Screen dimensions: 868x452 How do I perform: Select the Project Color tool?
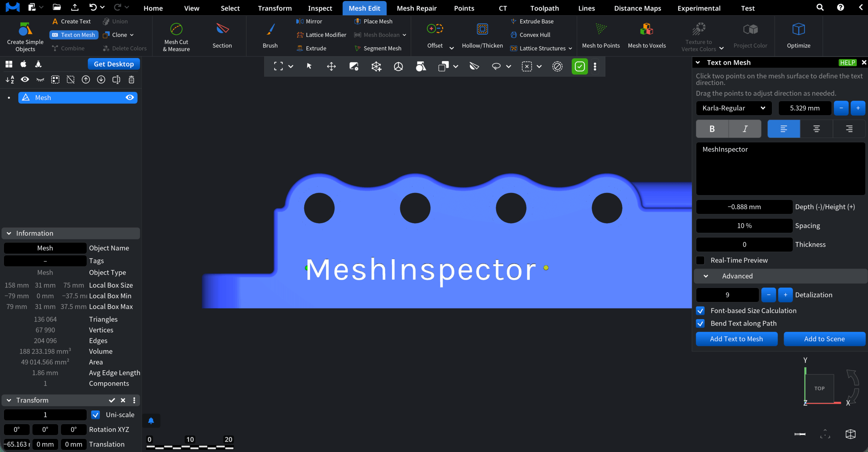click(750, 35)
